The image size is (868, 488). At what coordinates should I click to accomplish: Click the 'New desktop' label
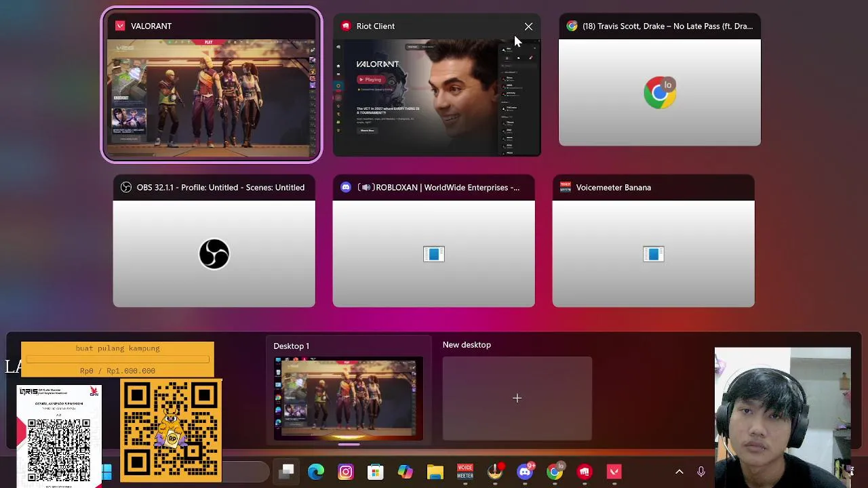coord(467,344)
